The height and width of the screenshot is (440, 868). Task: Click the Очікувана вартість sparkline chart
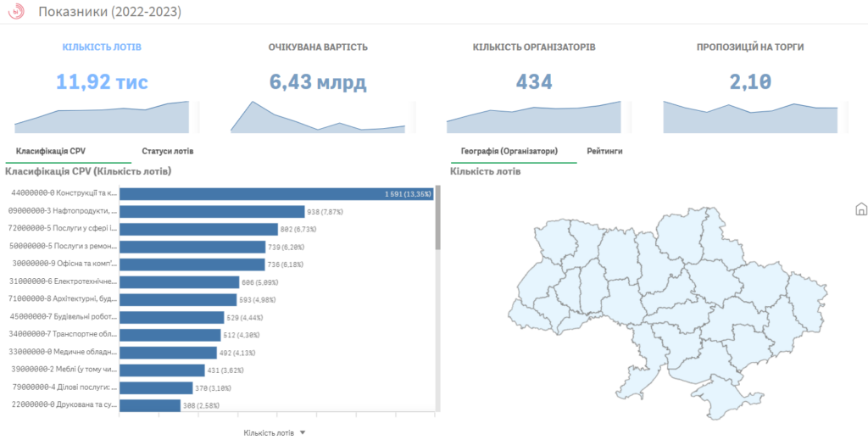(318, 119)
